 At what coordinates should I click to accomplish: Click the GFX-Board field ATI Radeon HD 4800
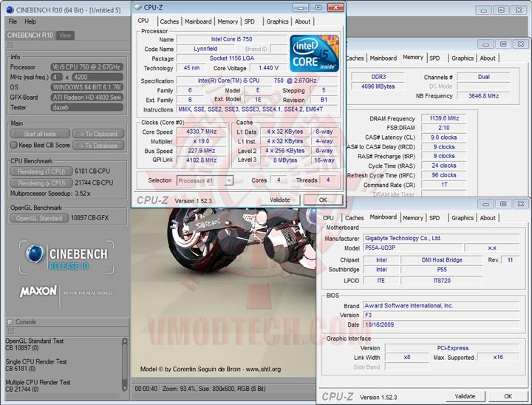[x=86, y=98]
